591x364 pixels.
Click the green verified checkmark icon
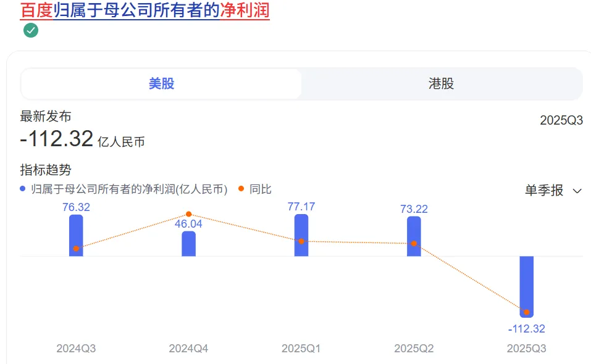click(x=31, y=30)
